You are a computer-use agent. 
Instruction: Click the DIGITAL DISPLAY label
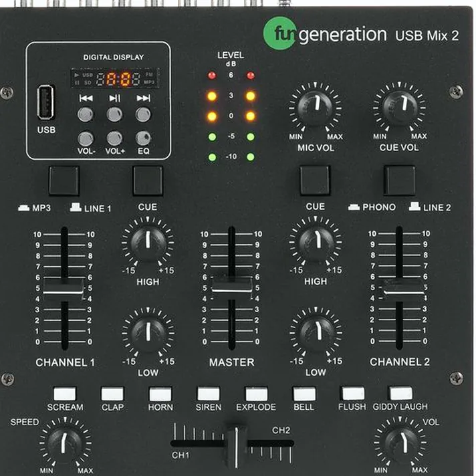coord(114,57)
